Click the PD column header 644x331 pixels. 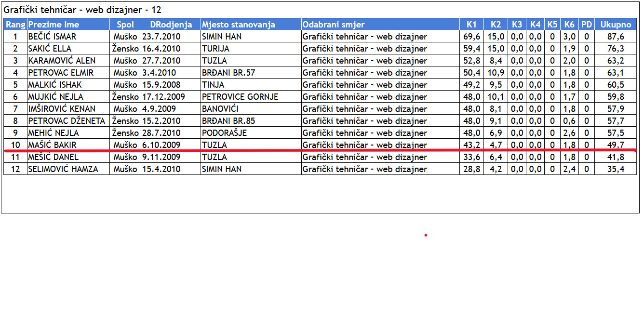586,25
